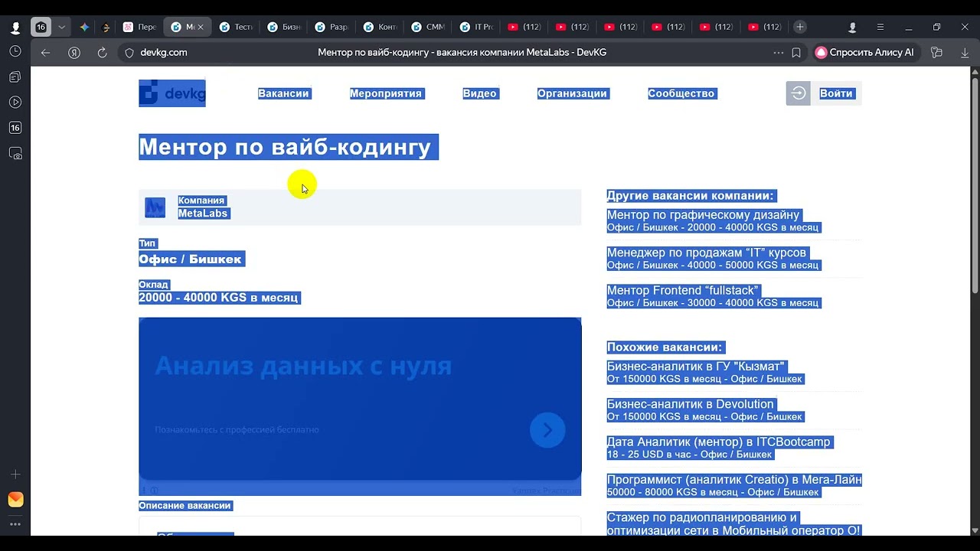Open a new tab with the plus button
This screenshot has width=980, height=551.
[x=800, y=27]
